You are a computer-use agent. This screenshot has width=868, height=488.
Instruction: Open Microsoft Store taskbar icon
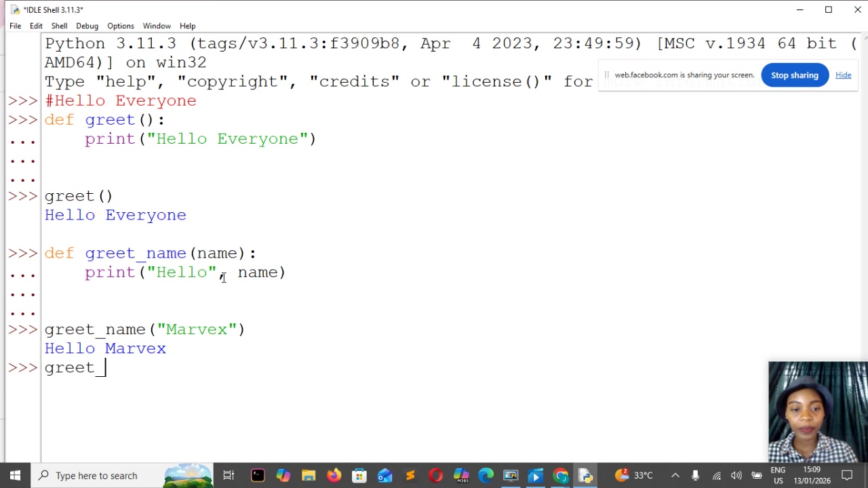pyautogui.click(x=359, y=475)
